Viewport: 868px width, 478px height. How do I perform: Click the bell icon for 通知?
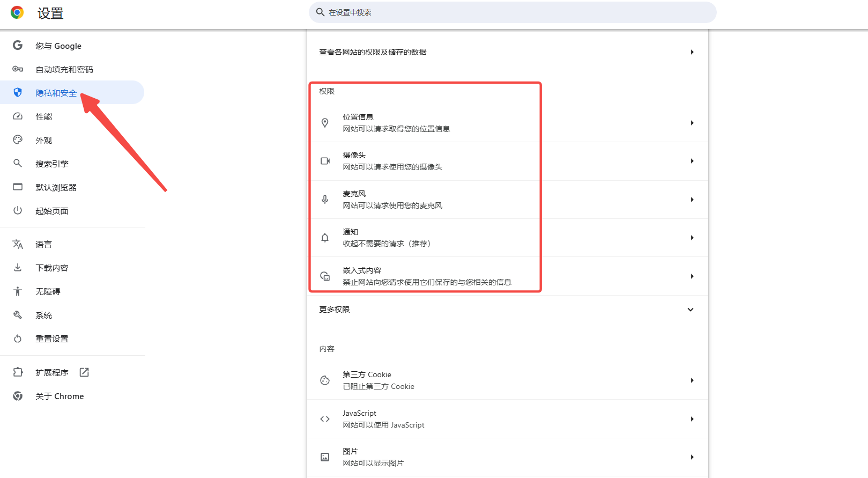tap(325, 238)
